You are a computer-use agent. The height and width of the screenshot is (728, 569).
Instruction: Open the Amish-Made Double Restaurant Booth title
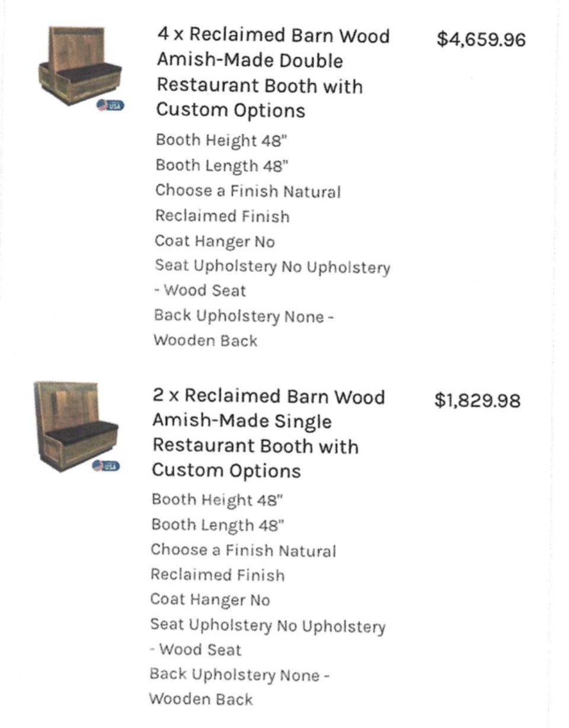[273, 73]
